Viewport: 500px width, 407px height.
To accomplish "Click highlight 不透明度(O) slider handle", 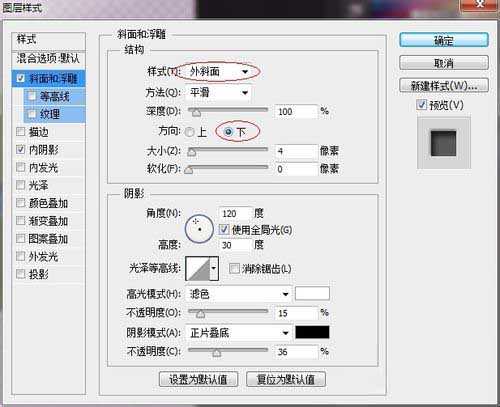I will 200,314.
